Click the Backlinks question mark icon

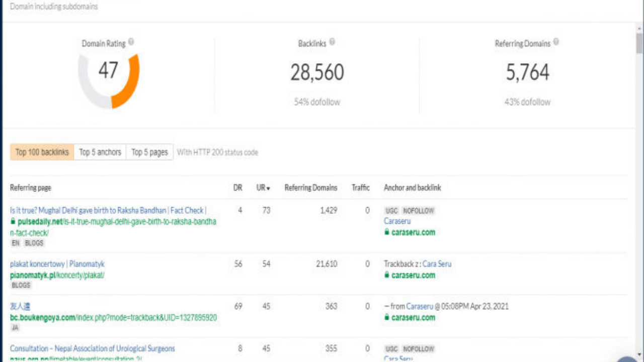[x=332, y=42]
